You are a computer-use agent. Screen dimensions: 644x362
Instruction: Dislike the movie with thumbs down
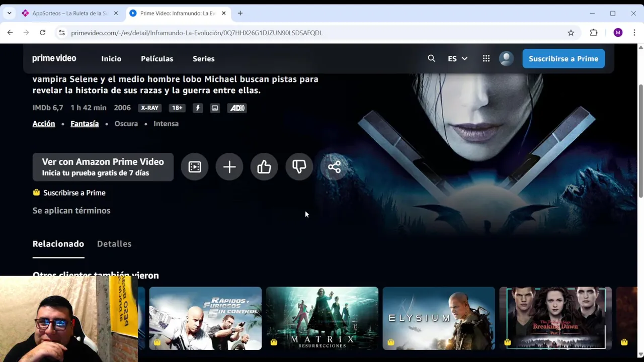tap(299, 167)
